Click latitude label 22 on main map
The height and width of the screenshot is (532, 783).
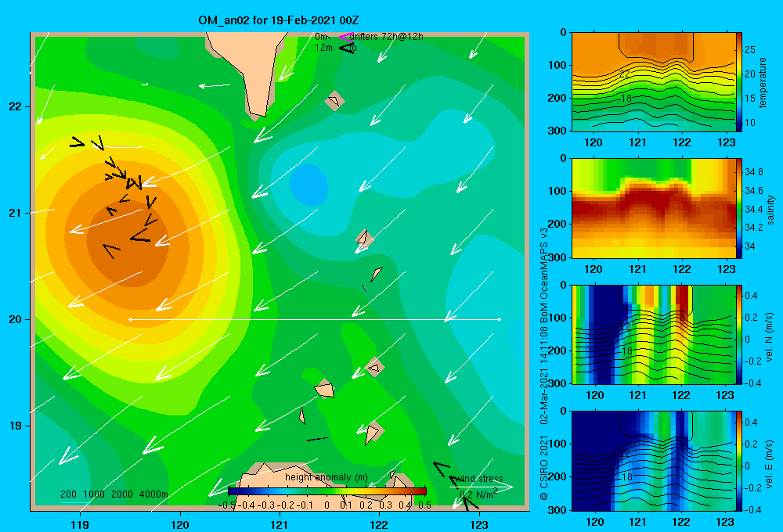point(15,106)
